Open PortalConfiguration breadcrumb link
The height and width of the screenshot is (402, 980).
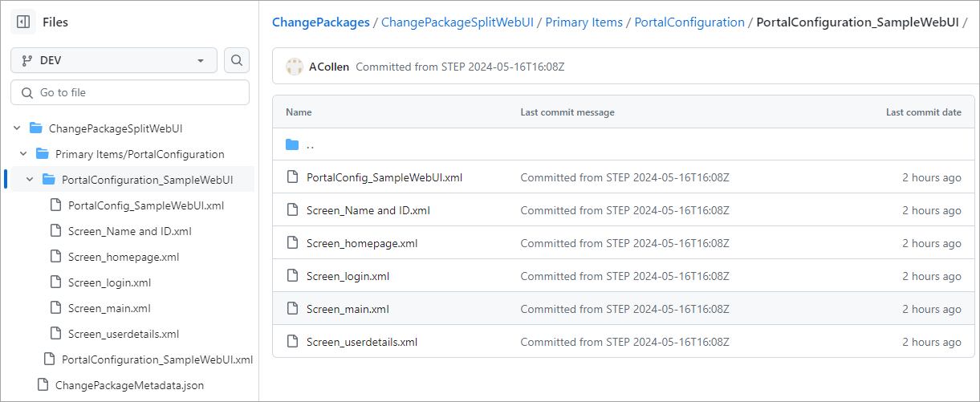coord(689,22)
